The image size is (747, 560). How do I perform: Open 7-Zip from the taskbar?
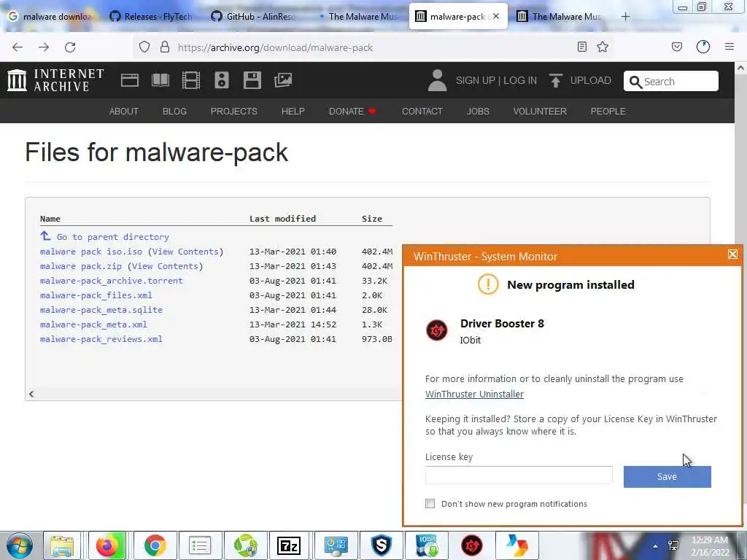(289, 545)
